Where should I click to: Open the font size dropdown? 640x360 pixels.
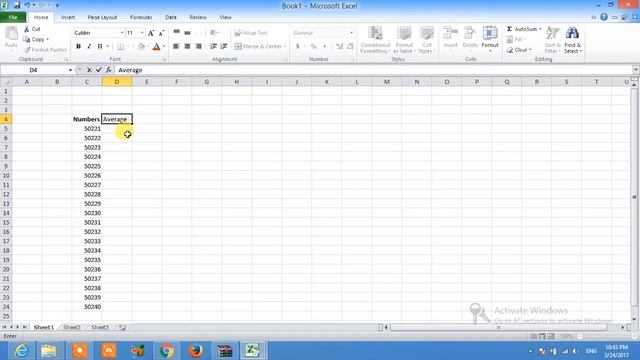coord(142,33)
